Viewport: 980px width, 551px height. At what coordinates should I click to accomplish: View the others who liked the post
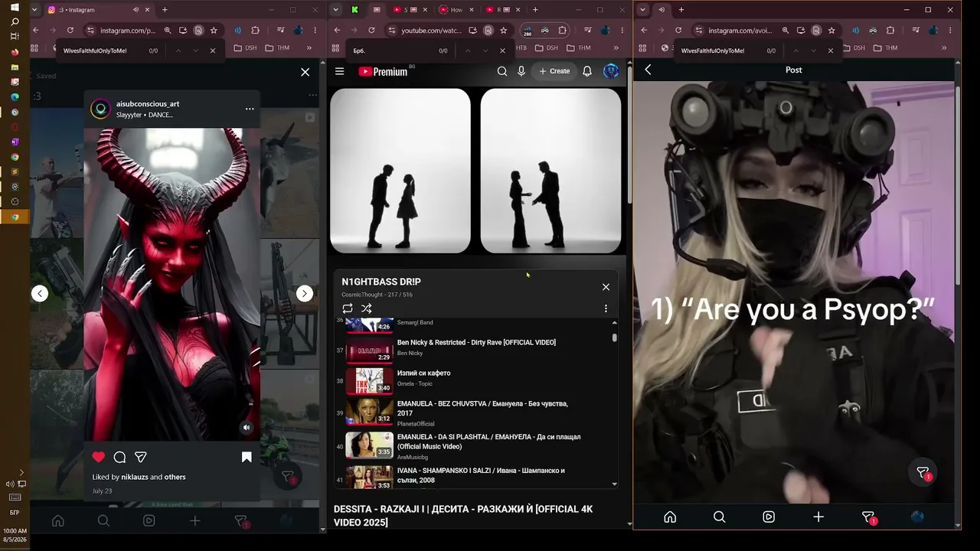click(175, 477)
